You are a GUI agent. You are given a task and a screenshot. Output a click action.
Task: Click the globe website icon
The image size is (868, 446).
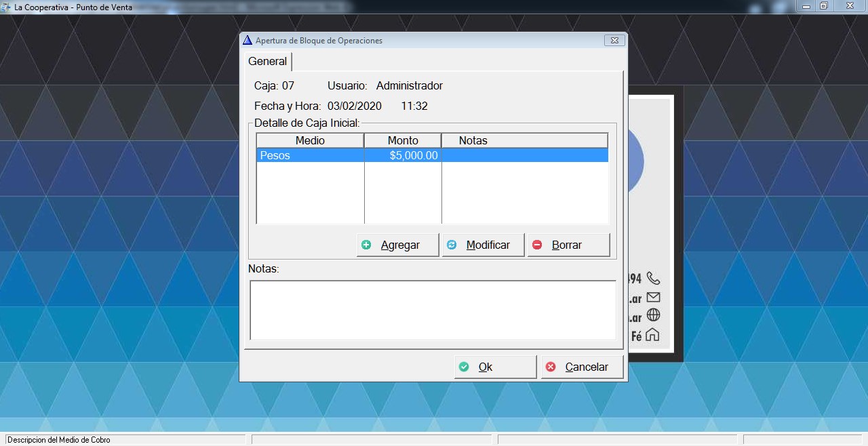(653, 316)
